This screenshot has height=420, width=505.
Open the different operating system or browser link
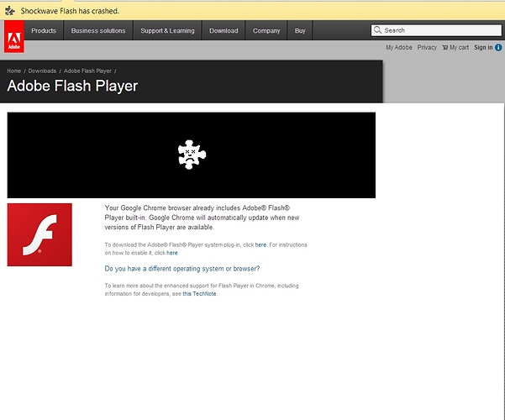pyautogui.click(x=181, y=269)
